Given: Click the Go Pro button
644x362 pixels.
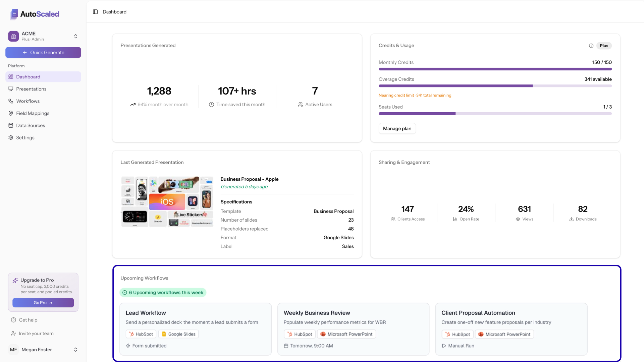Looking at the screenshot, I should tap(43, 303).
